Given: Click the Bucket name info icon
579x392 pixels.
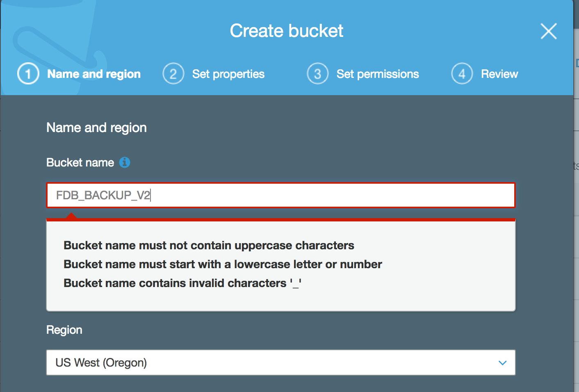Looking at the screenshot, I should click(125, 162).
